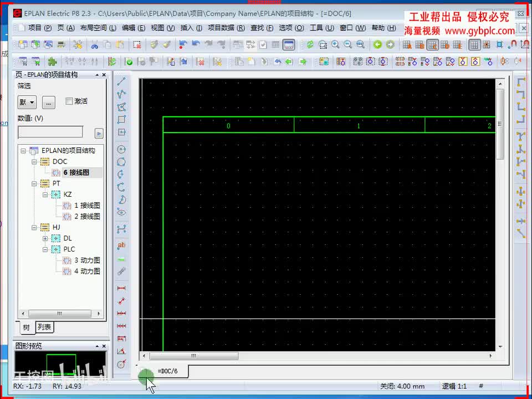The image size is (532, 399).
Task: Open the 插入(I) menu
Action: click(191, 28)
